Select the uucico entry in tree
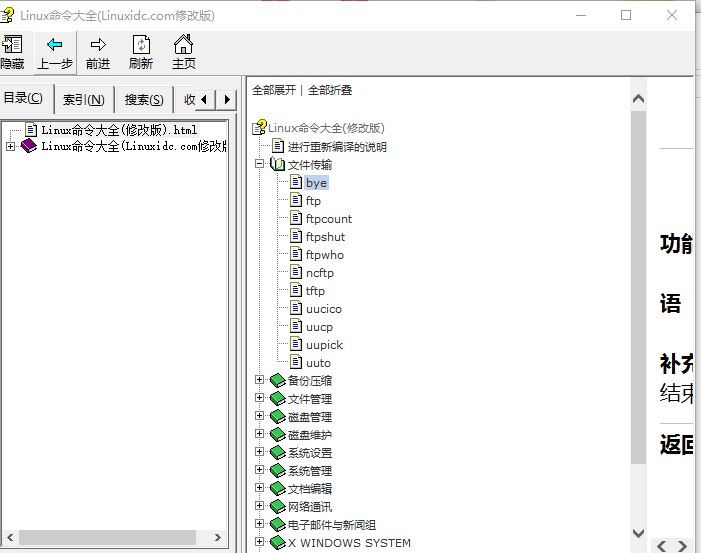This screenshot has height=553, width=701. click(323, 309)
